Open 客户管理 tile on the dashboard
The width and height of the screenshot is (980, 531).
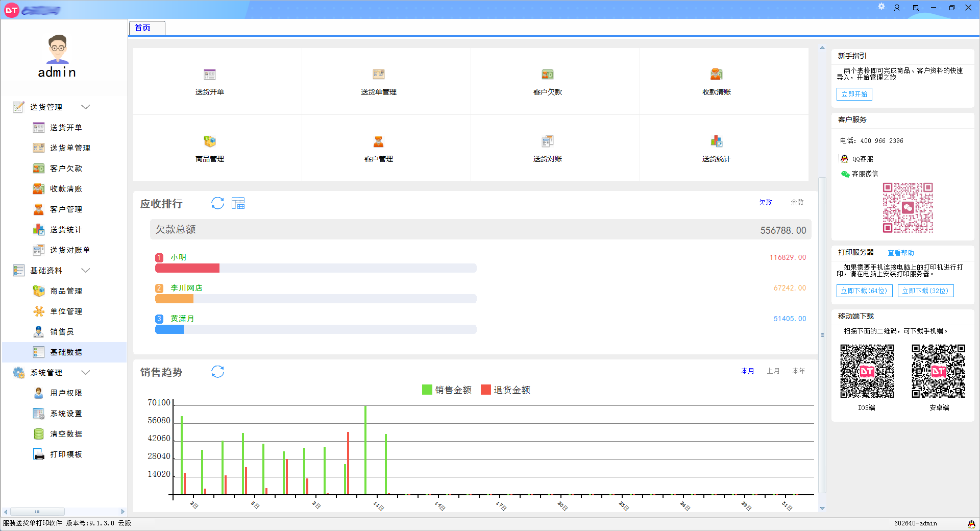point(378,149)
